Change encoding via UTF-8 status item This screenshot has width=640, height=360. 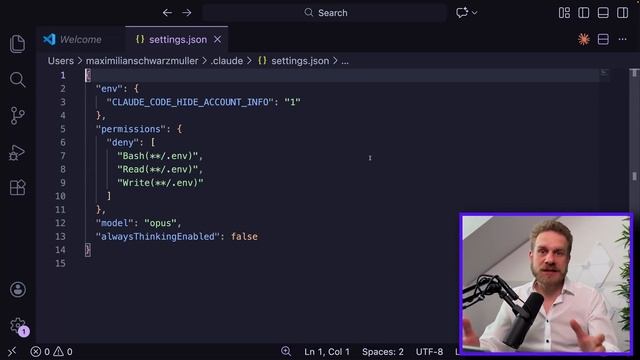pos(429,351)
